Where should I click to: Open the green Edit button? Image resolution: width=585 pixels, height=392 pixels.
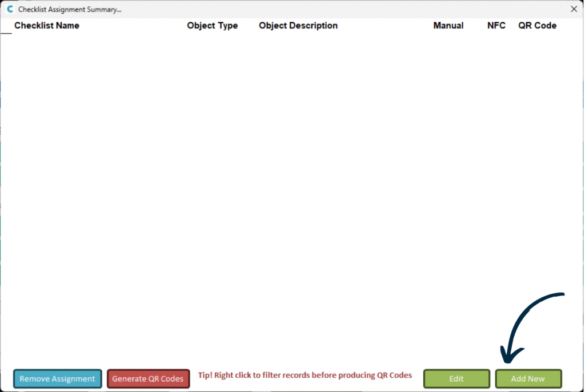[456, 379]
